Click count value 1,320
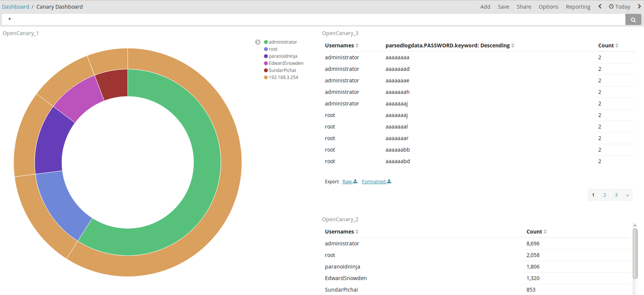Screen dimensions: 644x295 [x=533, y=278]
